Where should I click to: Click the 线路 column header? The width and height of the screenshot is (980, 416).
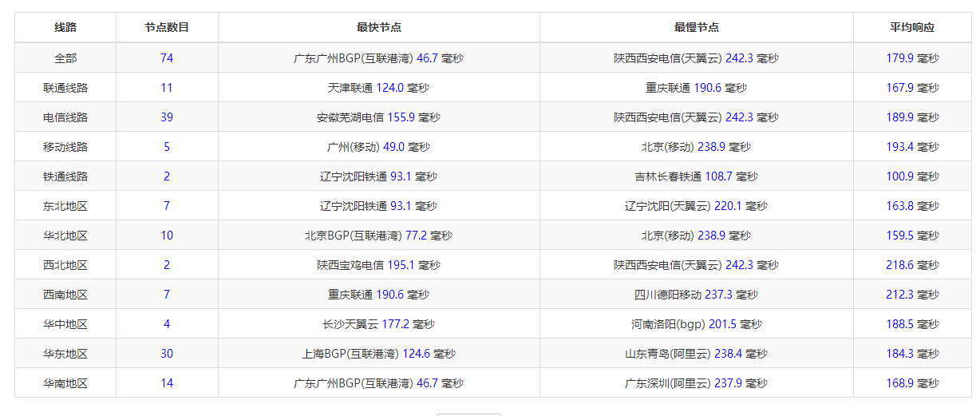click(65, 27)
